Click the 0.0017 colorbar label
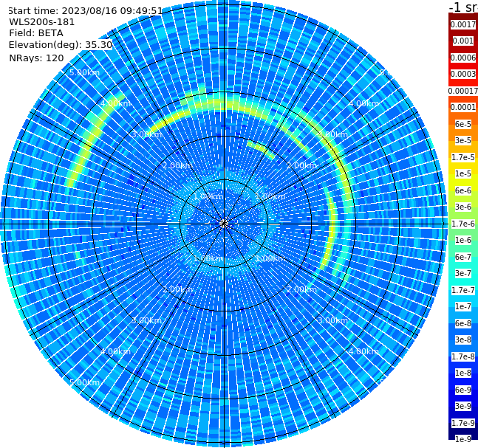 463,24
